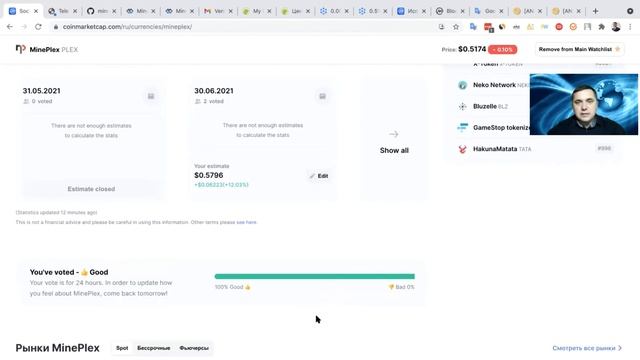The width and height of the screenshot is (640, 360).
Task: Open the Google Translate extension icon
Action: coord(473,27)
